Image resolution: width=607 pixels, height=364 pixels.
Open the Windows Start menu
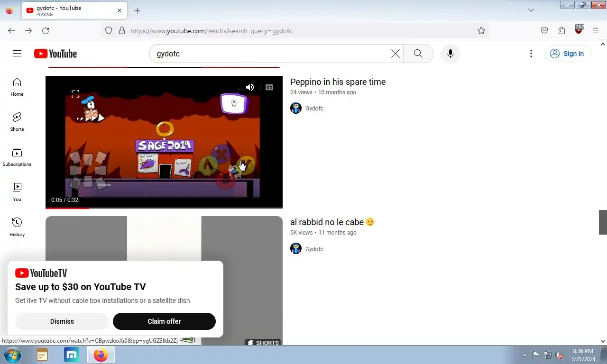[12, 355]
